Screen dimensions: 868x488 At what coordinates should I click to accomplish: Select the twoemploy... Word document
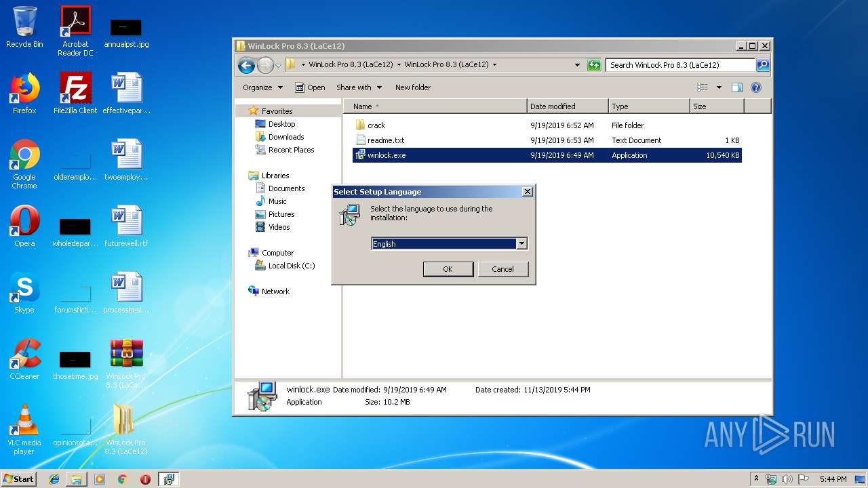[x=126, y=160]
